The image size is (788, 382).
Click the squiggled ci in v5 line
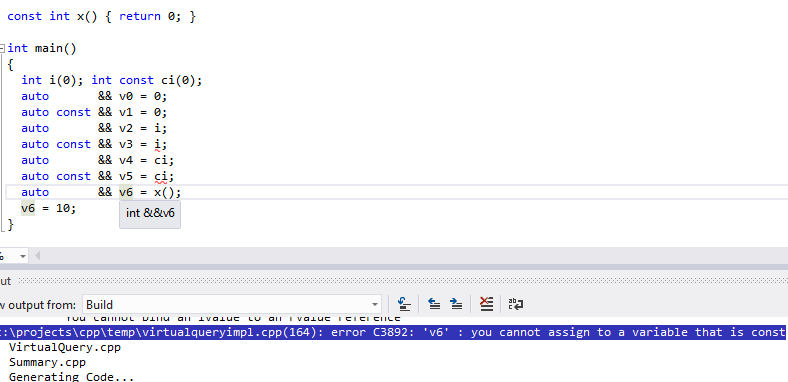161,176
